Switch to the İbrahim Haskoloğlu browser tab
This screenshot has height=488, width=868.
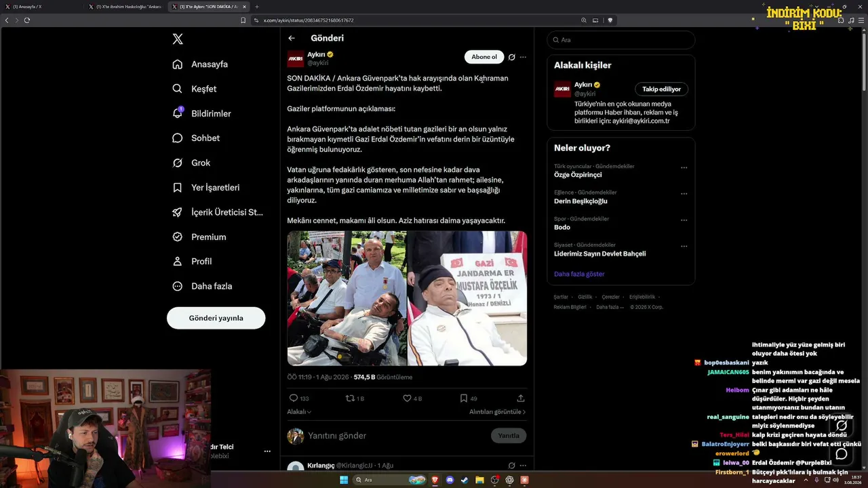point(125,7)
